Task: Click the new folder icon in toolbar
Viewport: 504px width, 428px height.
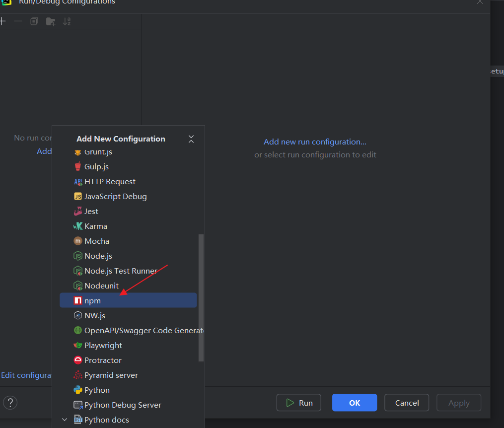Action: (51, 21)
